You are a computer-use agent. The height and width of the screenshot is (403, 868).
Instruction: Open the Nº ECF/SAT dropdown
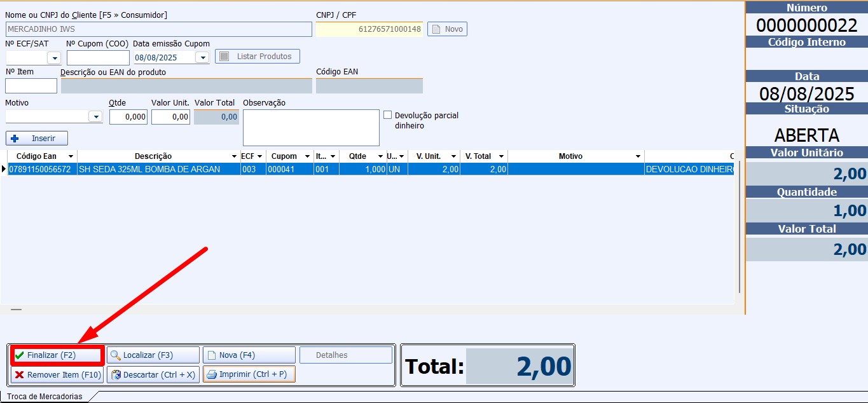click(54, 58)
